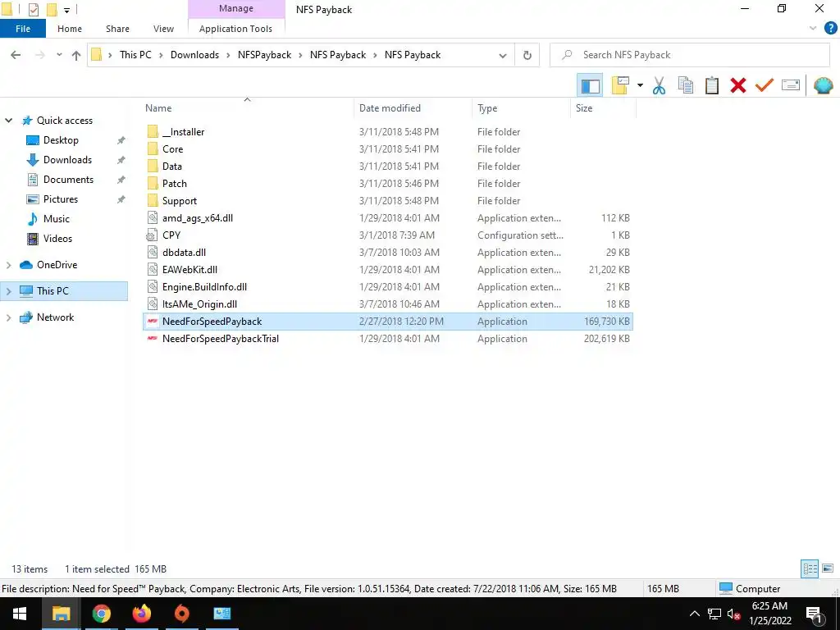Click the NeedForSpeedPayback file icon
Image resolution: width=840 pixels, height=630 pixels.
coord(153,322)
